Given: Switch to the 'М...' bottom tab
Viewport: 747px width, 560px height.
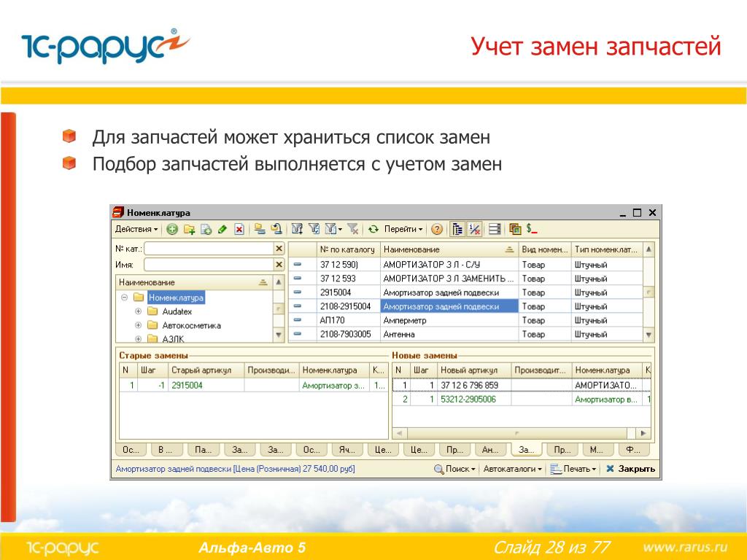Looking at the screenshot, I should click(597, 449).
